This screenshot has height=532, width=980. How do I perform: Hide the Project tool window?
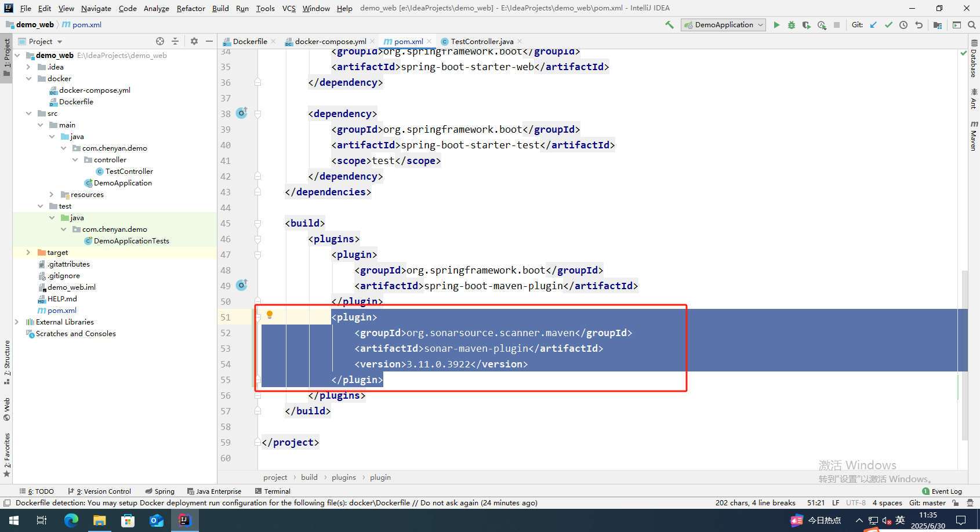point(209,41)
